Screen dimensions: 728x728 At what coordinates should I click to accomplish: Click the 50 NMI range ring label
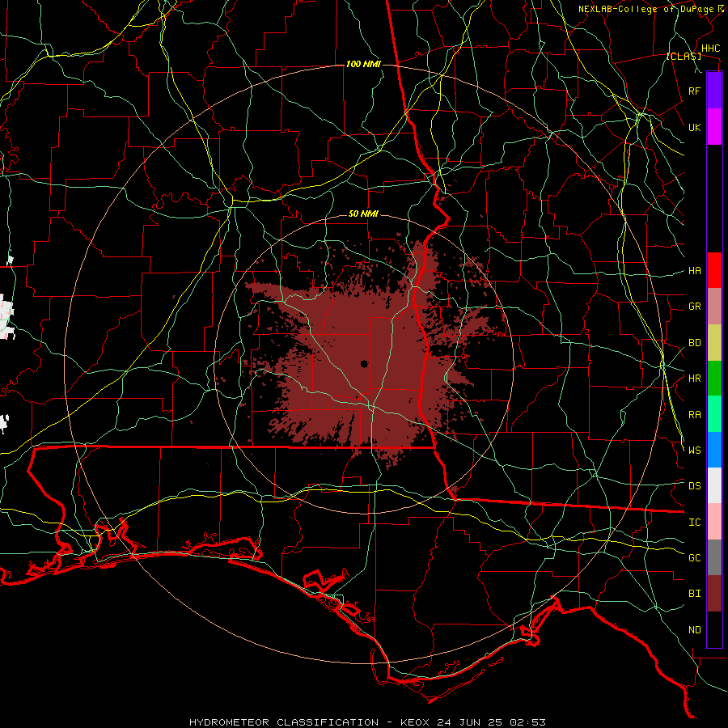363,214
